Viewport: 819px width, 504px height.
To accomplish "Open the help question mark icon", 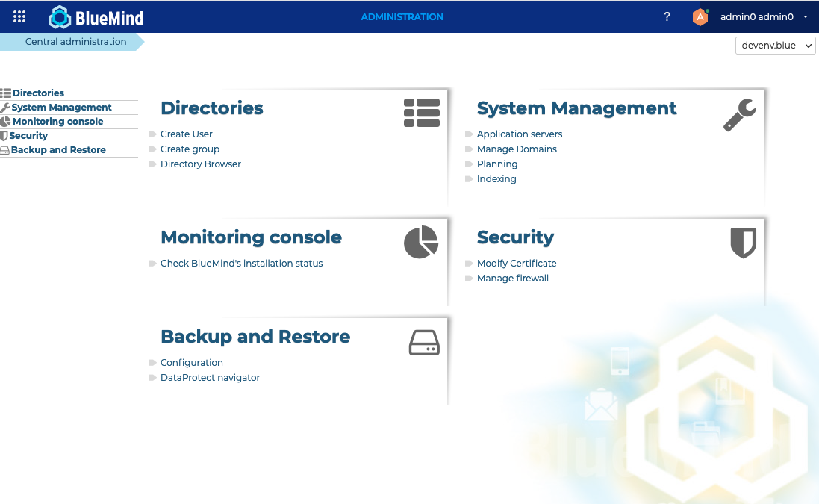I will (x=667, y=16).
